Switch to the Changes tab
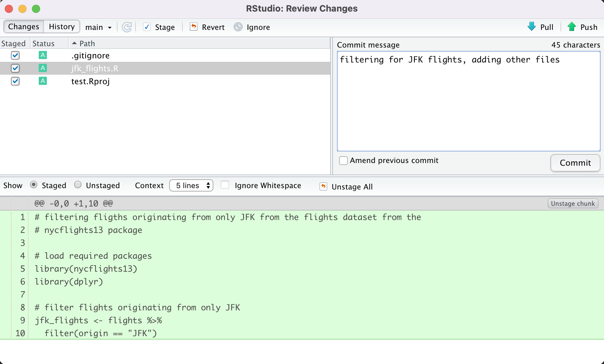This screenshot has width=604, height=364. [24, 27]
